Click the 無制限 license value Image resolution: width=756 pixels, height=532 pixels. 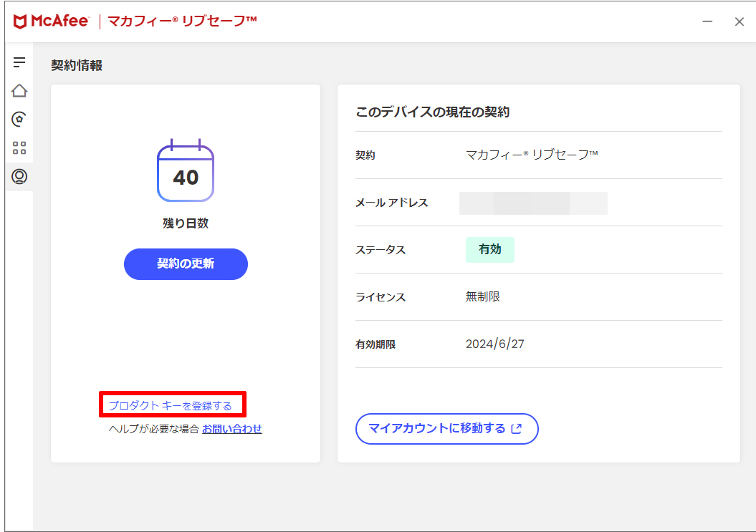pos(483,297)
